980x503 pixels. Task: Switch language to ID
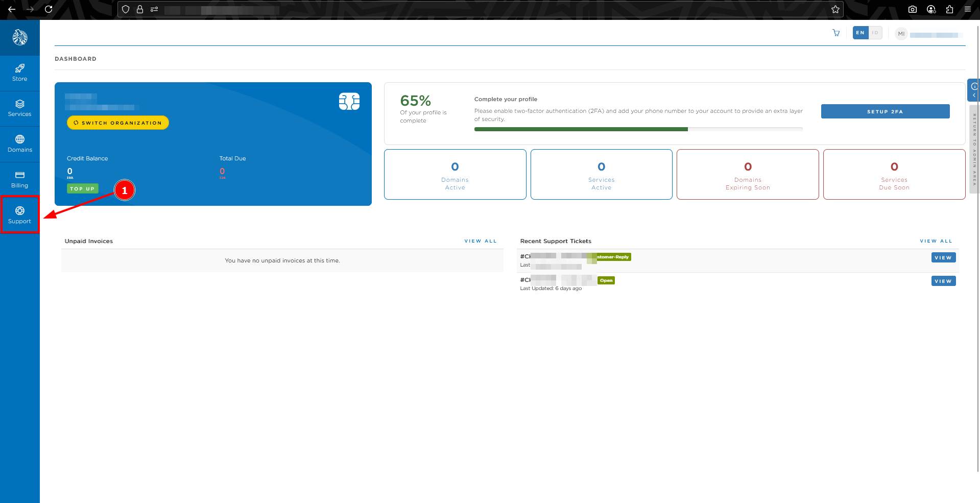point(875,33)
